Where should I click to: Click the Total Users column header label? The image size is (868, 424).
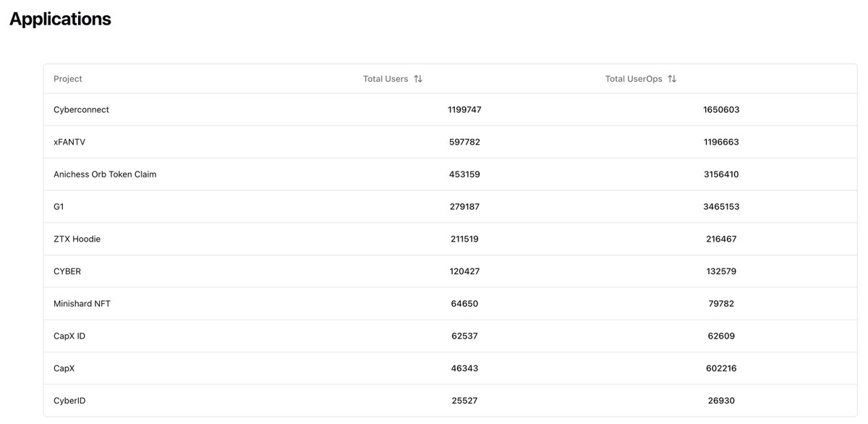click(x=386, y=79)
